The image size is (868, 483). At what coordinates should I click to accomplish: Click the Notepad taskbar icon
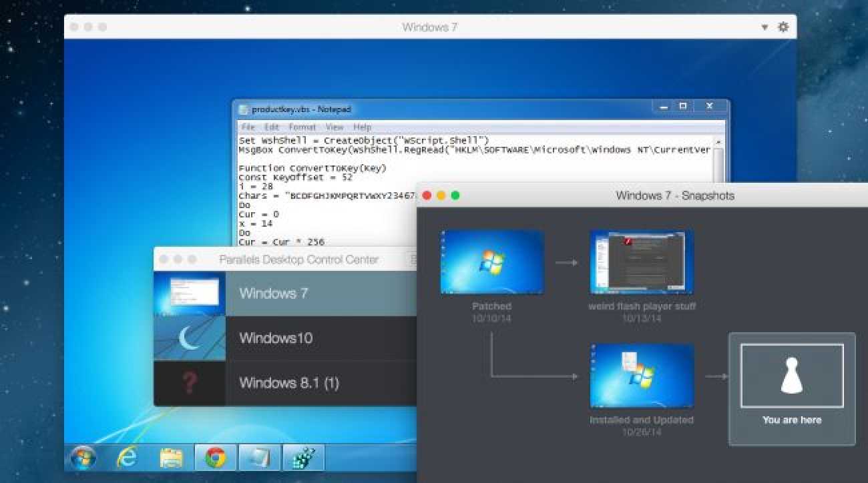259,458
